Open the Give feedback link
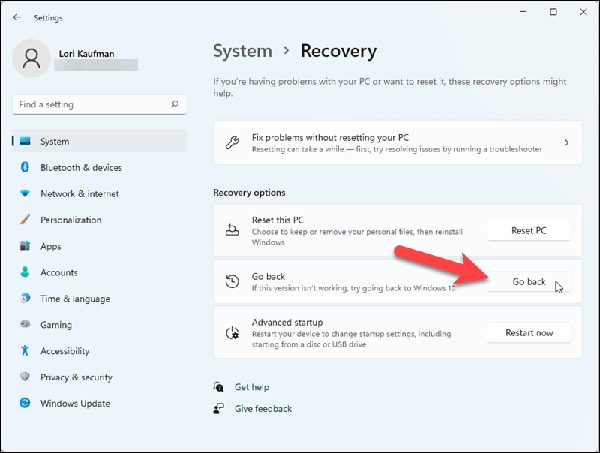The image size is (600, 453). coord(263,408)
